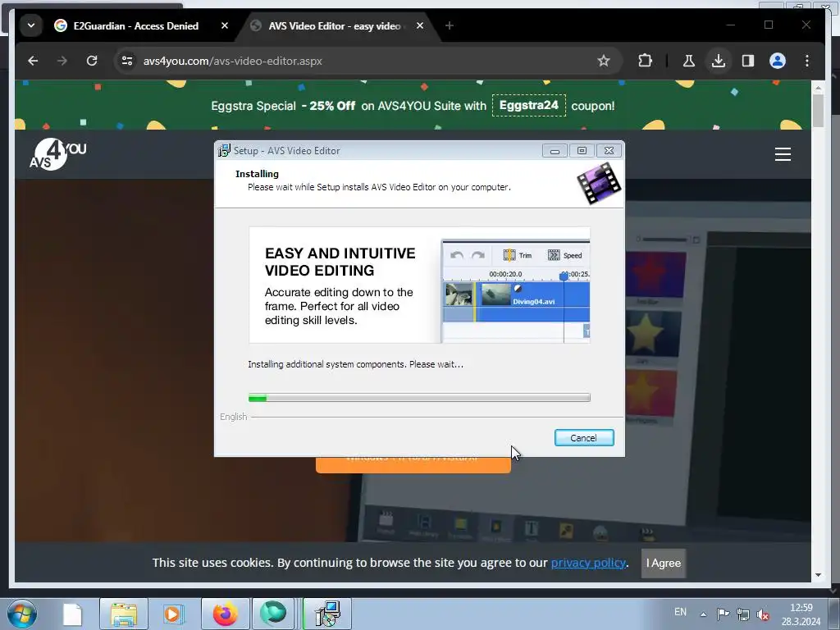Click I Agree on cookie notice
This screenshot has width=840, height=630.
tap(663, 563)
